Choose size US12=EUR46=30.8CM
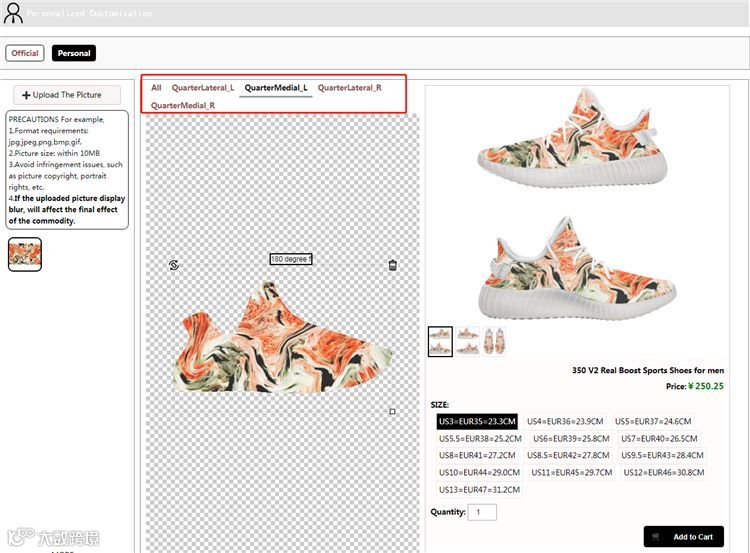The image size is (750, 553). click(664, 473)
